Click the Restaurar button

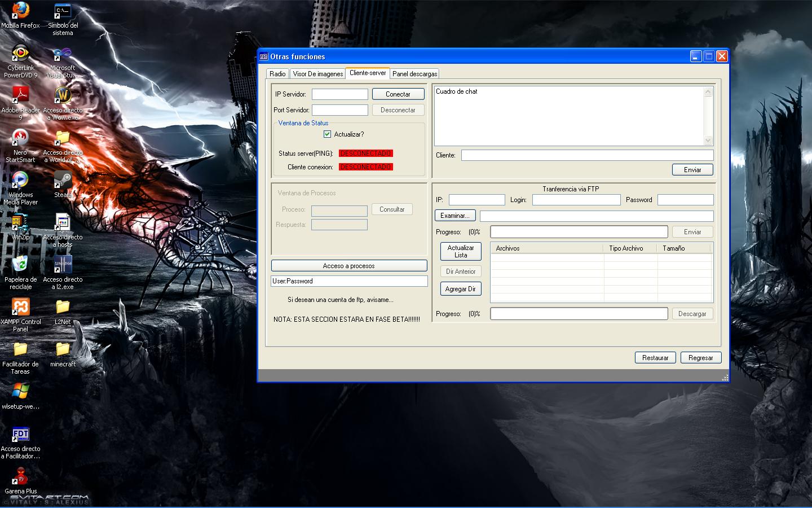655,358
